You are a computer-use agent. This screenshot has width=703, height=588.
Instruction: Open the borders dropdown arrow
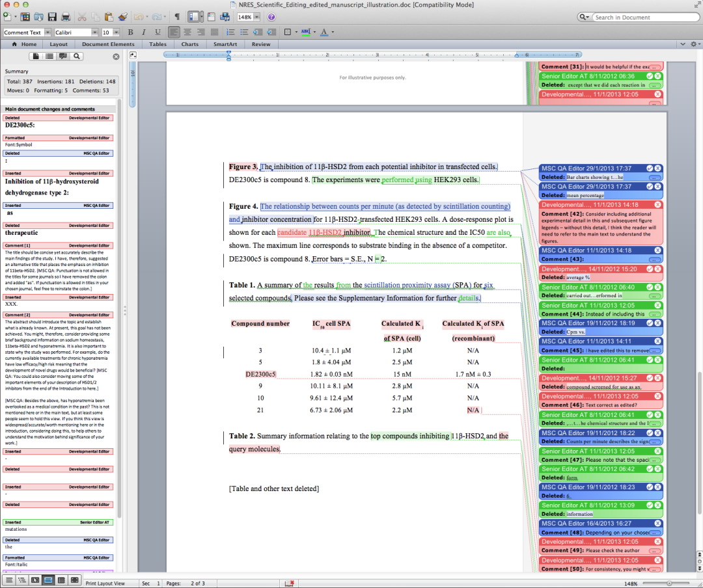tap(296, 32)
